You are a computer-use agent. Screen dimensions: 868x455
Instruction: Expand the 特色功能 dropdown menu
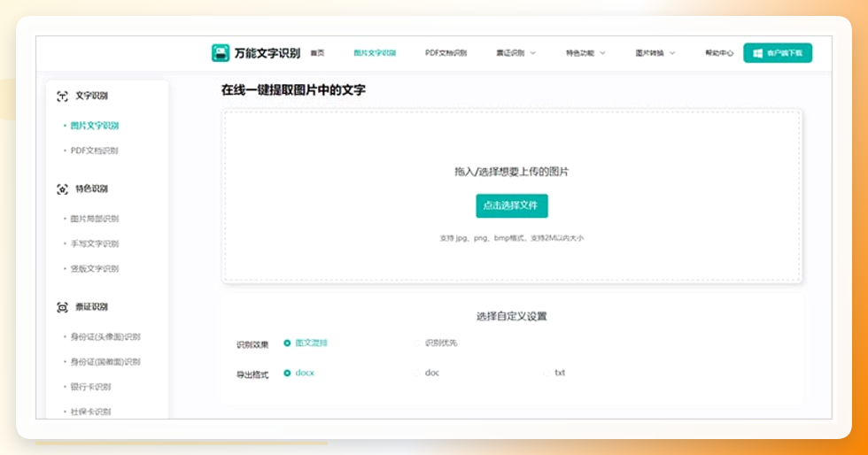point(585,53)
